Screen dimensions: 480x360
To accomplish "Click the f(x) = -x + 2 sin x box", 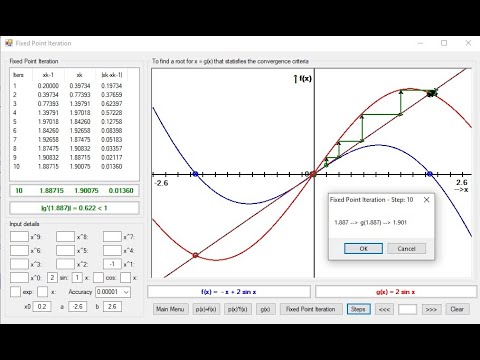I will [x=229, y=292].
